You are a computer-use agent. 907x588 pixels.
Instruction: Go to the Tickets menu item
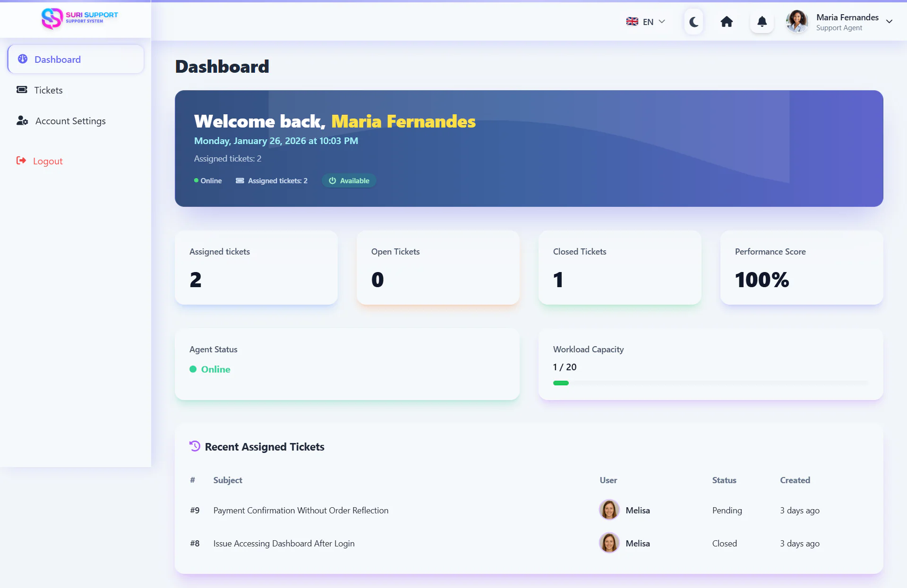coord(48,90)
